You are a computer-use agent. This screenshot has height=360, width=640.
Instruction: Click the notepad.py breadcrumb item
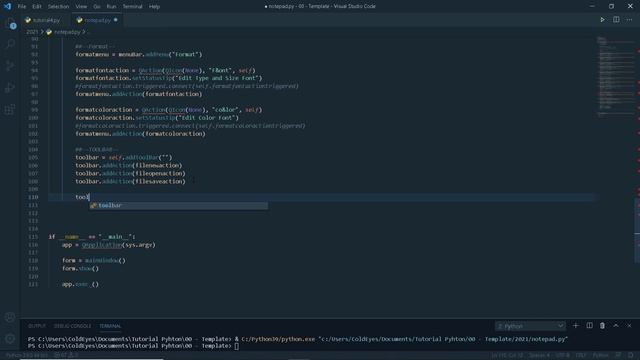[64, 32]
